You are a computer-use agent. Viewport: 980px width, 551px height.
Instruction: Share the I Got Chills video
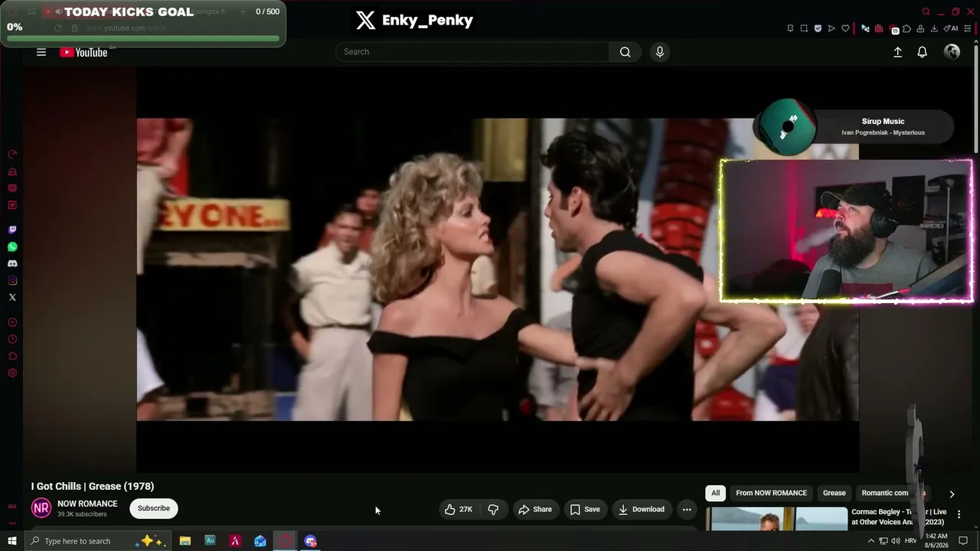click(x=534, y=510)
